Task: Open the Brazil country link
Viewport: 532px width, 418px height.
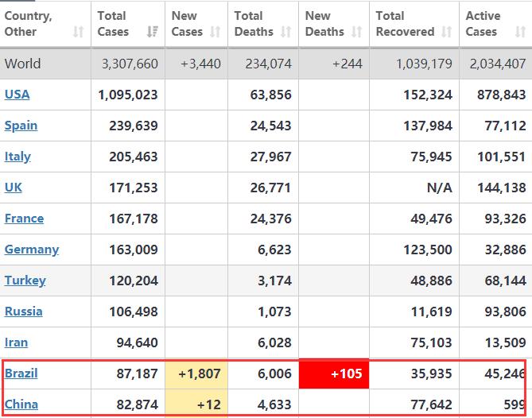Action: click(21, 373)
